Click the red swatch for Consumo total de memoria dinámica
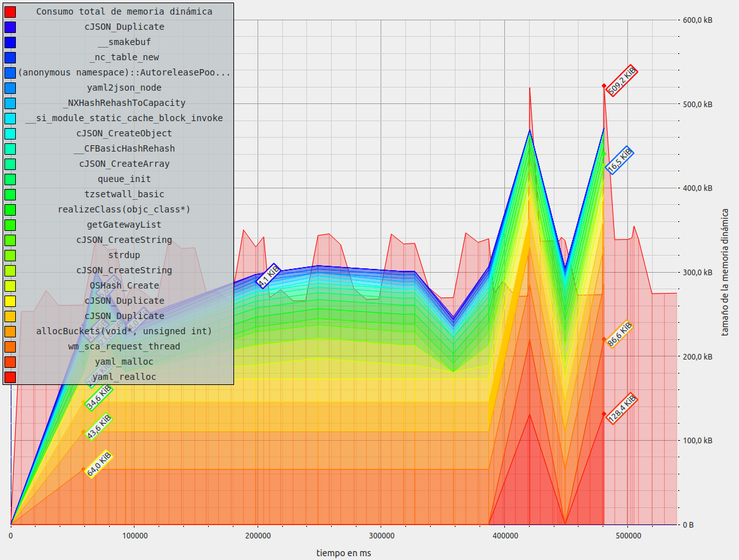Viewport: 739px width, 560px height. point(10,11)
